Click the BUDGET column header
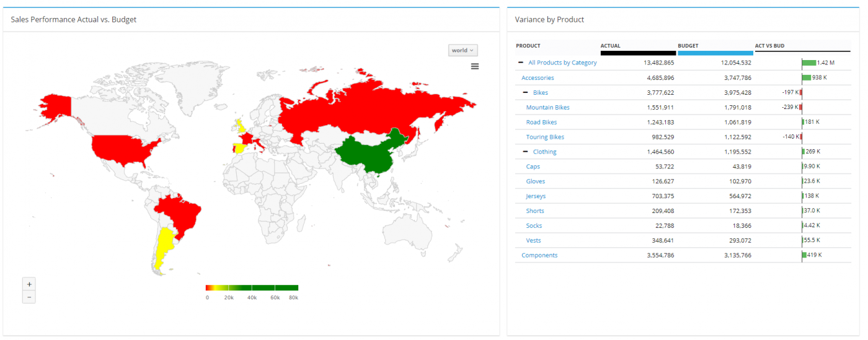 (688, 46)
